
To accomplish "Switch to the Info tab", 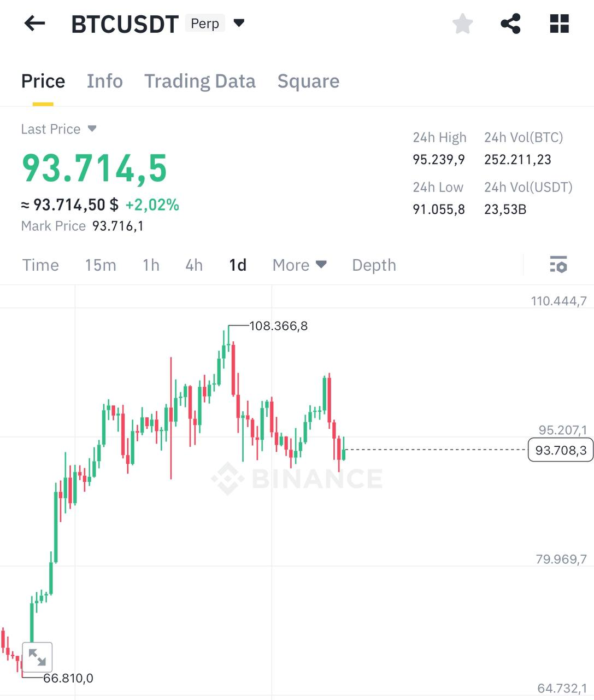I will pos(104,81).
